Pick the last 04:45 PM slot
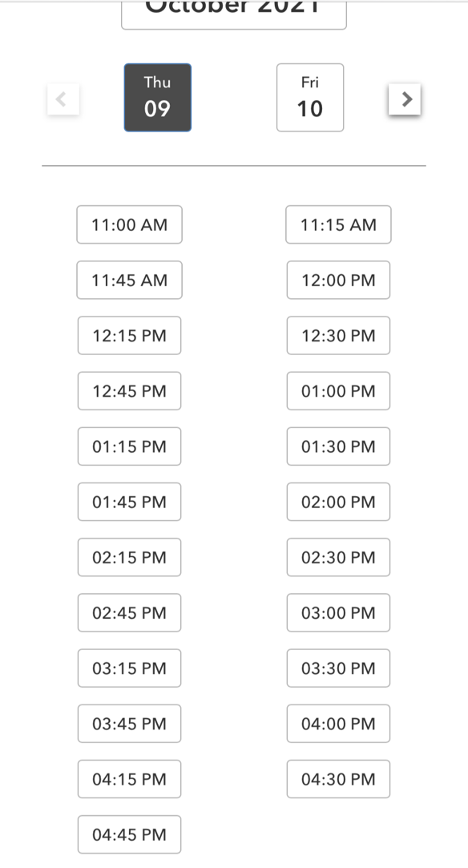The height and width of the screenshot is (868, 468). (x=130, y=834)
